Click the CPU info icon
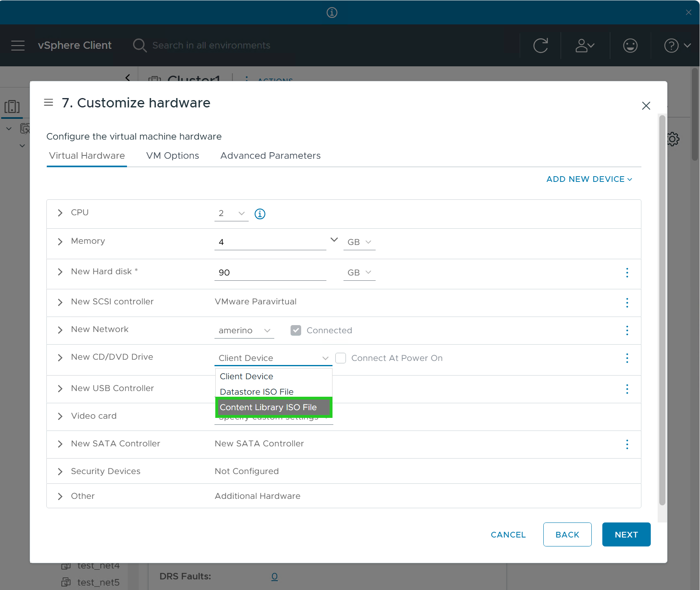Image resolution: width=700 pixels, height=590 pixels. (x=260, y=214)
